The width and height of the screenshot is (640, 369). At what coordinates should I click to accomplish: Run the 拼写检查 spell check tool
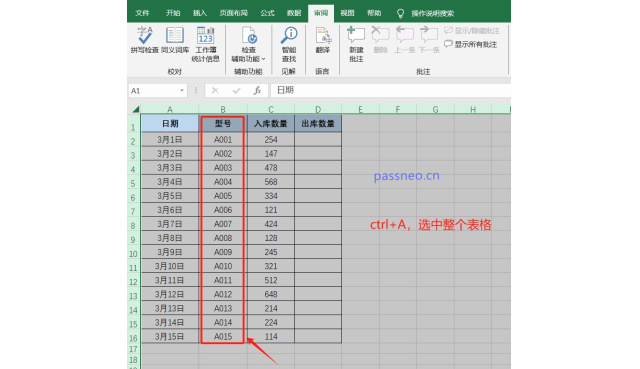[144, 40]
